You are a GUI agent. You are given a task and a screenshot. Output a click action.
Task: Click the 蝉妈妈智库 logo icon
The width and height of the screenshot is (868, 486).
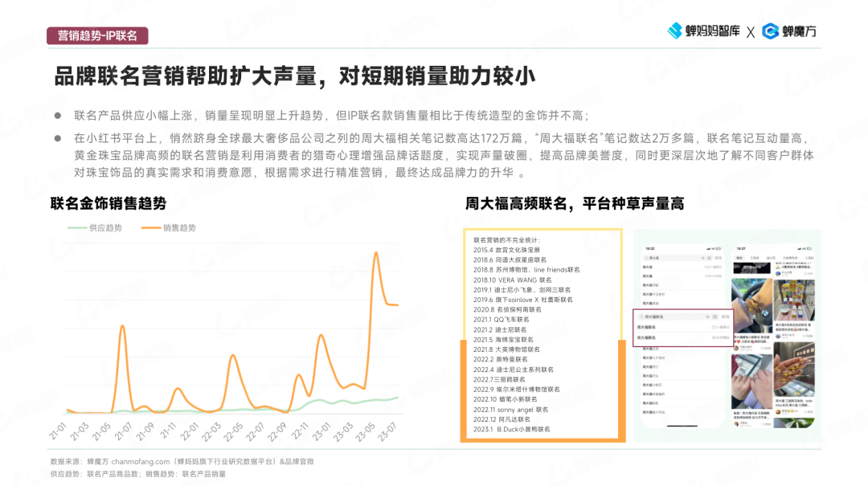pyautogui.click(x=674, y=31)
